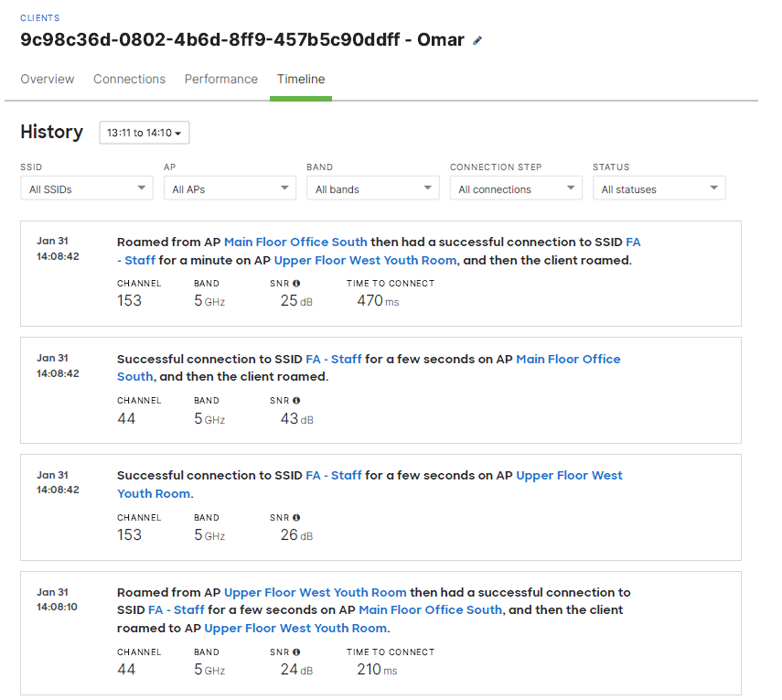Switch to the Overview tab
Viewport: 782px width, 700px height.
[x=48, y=80]
